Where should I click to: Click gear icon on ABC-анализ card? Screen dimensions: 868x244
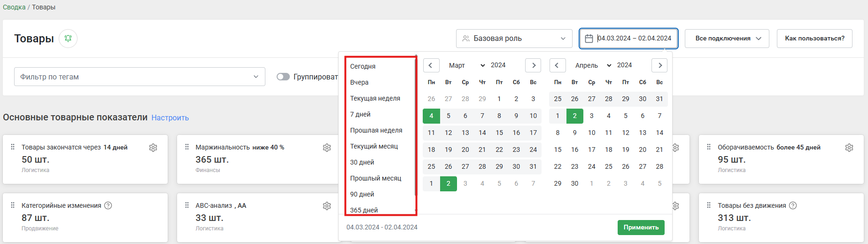coord(327,206)
